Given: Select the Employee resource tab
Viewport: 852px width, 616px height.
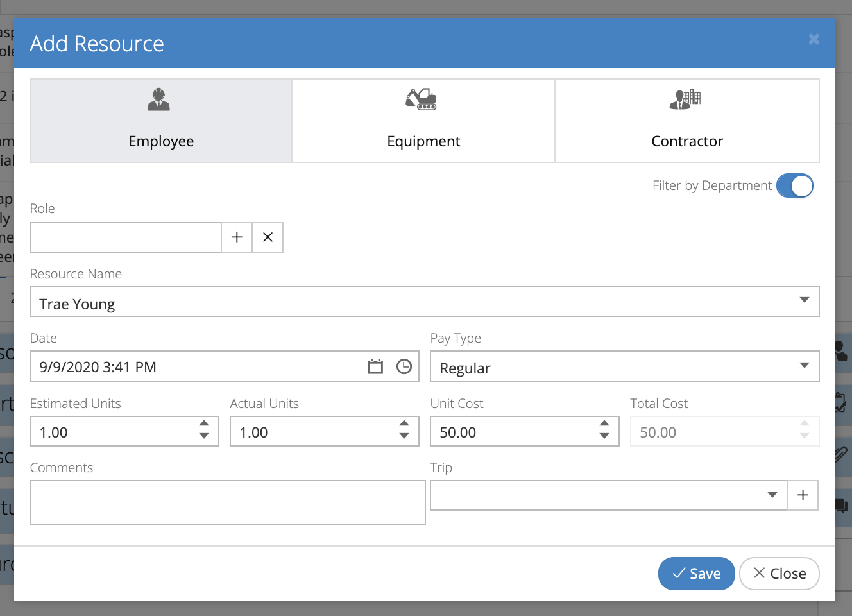Looking at the screenshot, I should click(x=161, y=121).
